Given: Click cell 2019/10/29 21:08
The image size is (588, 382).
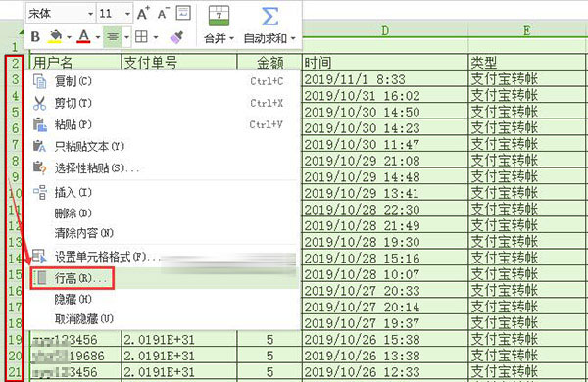Looking at the screenshot, I should (x=385, y=161).
